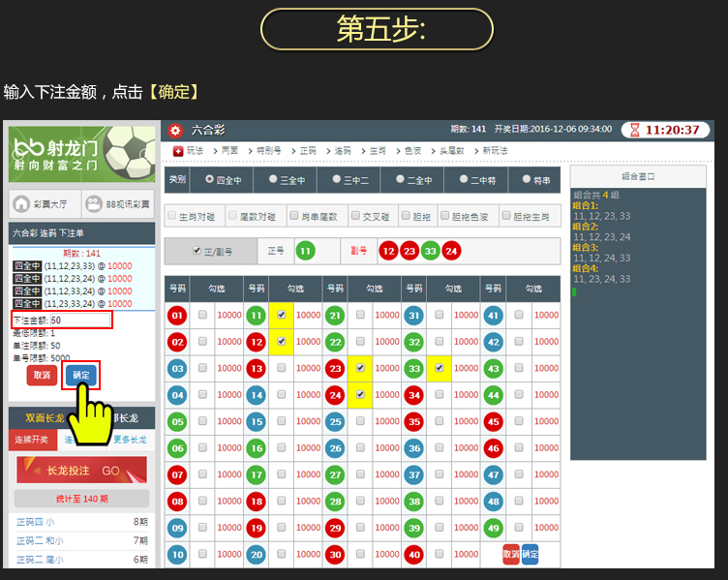Enable the 生肖对碰 checkbox
Viewport: 728px width, 580px height.
pyautogui.click(x=173, y=217)
